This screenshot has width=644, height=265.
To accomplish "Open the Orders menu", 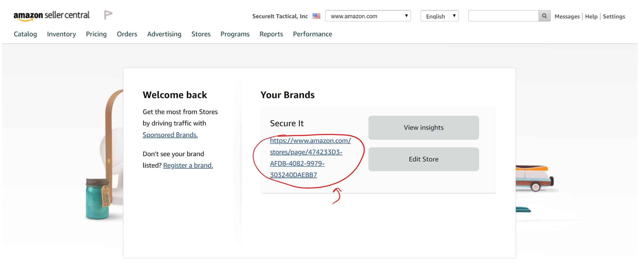I will point(127,34).
